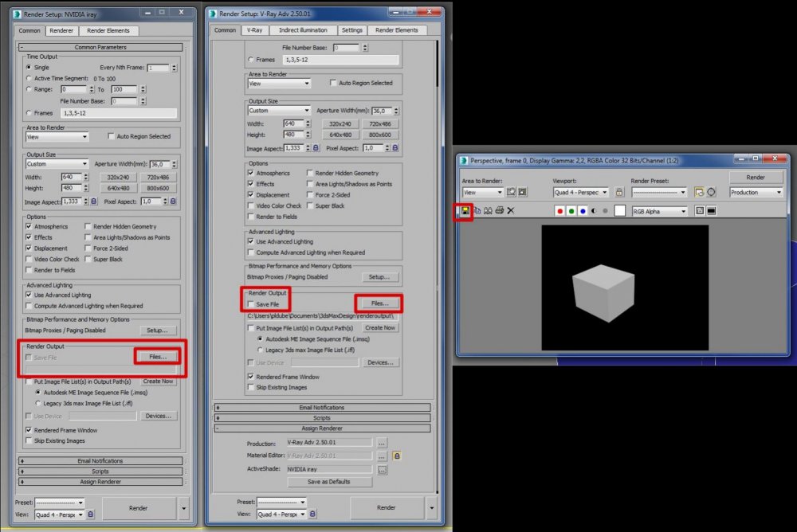Check Skip Existing Images in NVIDIA iray window

[29, 440]
